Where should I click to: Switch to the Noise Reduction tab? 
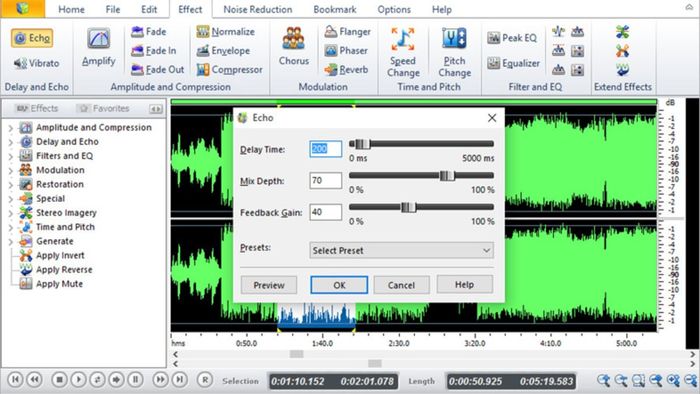point(258,9)
